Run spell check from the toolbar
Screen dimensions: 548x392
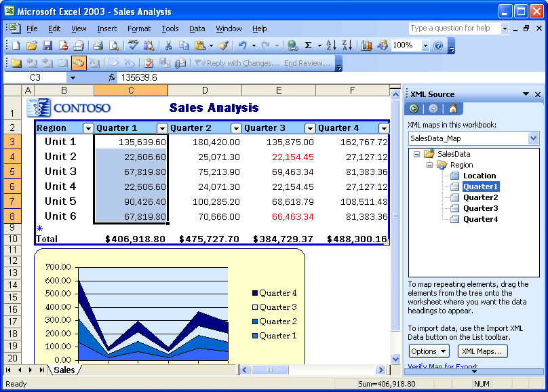133,45
